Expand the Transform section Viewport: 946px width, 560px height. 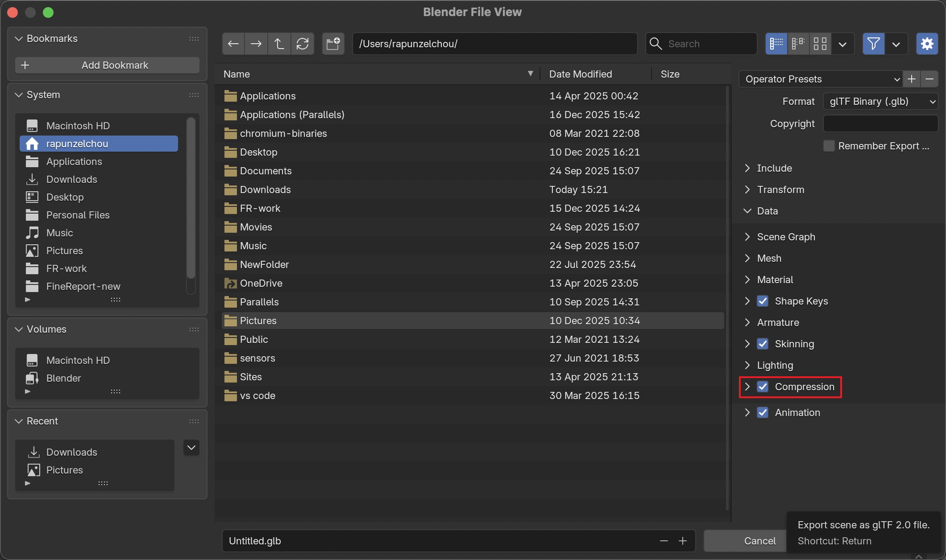point(747,189)
